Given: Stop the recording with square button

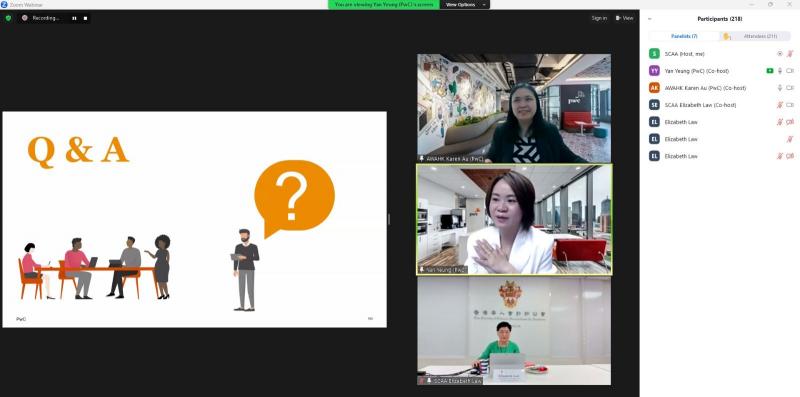Looking at the screenshot, I should tap(85, 18).
